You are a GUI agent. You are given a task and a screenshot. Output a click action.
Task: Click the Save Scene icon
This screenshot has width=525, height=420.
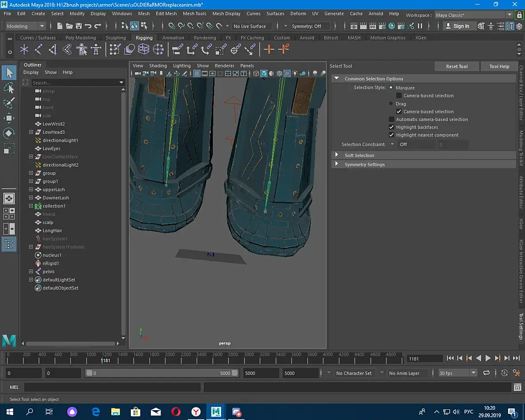click(79, 26)
